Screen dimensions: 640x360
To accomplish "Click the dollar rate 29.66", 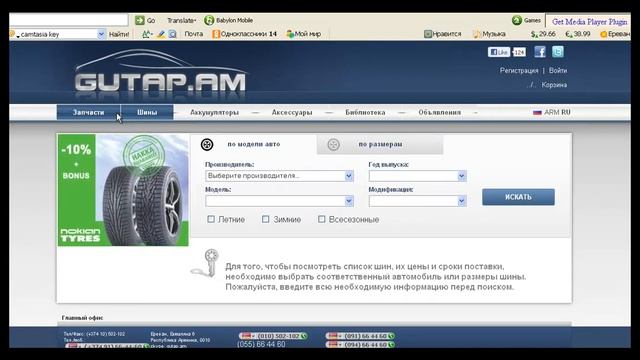I will tap(543, 34).
